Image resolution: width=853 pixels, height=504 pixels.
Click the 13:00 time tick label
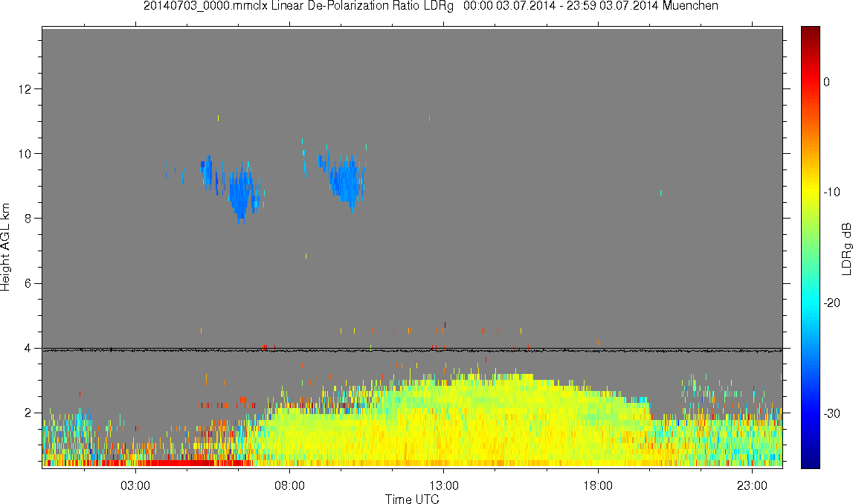443,485
